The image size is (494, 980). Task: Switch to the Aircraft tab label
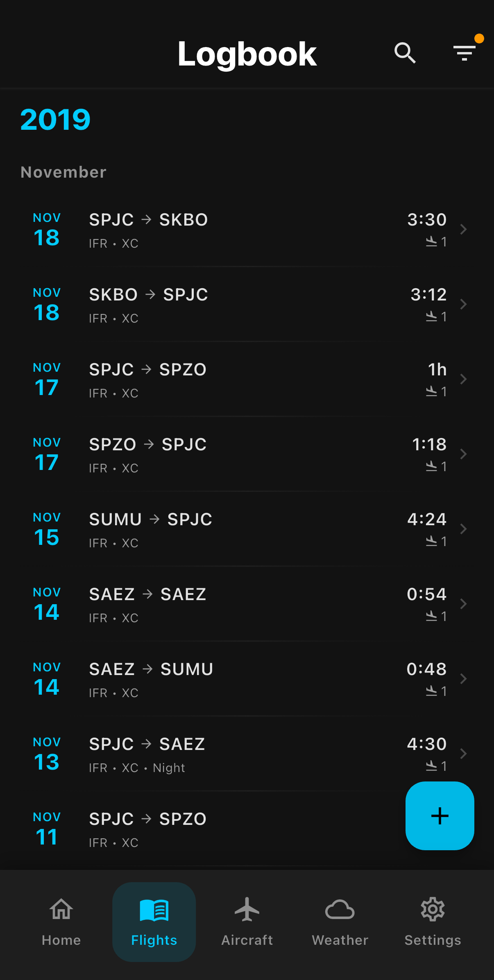(247, 940)
